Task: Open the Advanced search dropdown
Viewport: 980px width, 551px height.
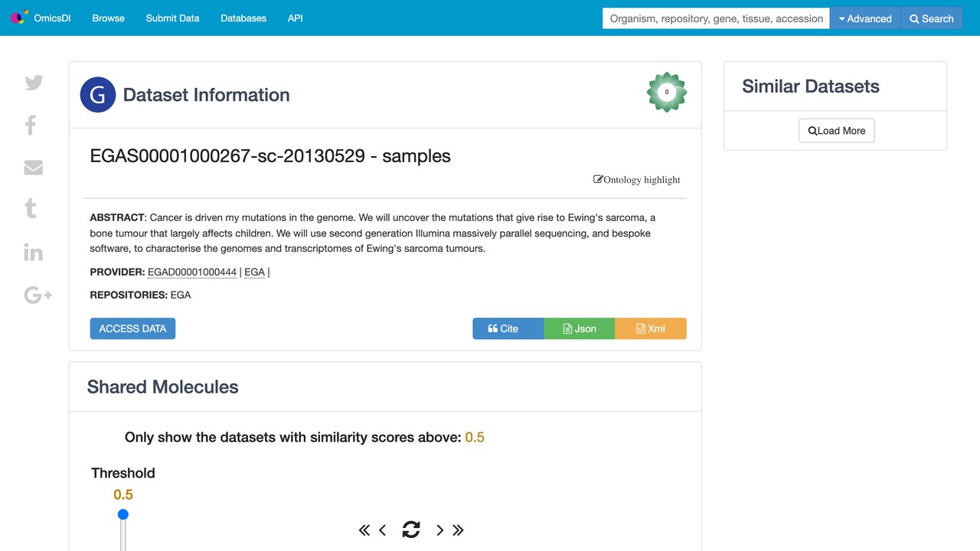Action: (865, 18)
